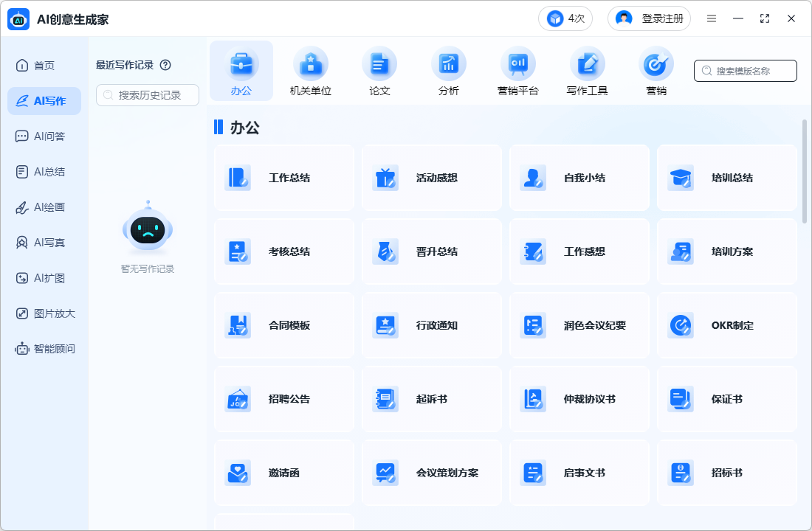Click the 登录注册 button
The height and width of the screenshot is (531, 812).
[649, 18]
